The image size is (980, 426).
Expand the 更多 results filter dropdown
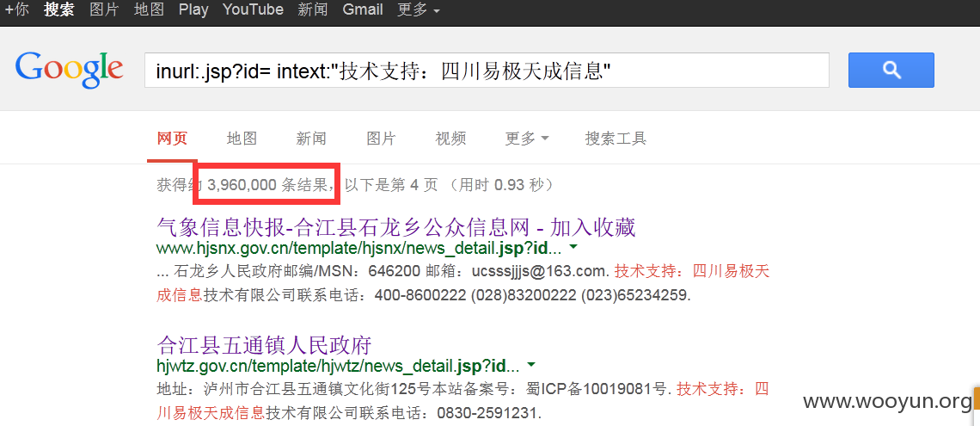[x=527, y=139]
